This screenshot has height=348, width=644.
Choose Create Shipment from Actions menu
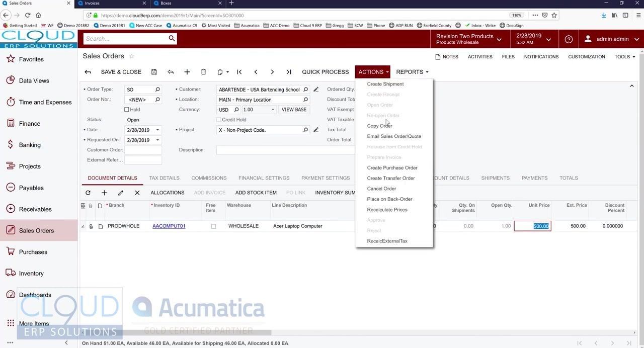tap(385, 84)
